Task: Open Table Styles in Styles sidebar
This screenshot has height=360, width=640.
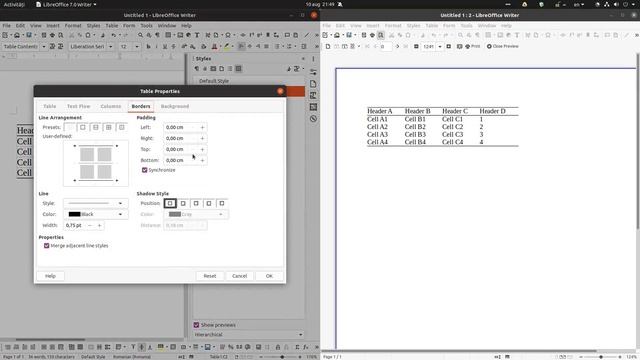Action: click(238, 69)
